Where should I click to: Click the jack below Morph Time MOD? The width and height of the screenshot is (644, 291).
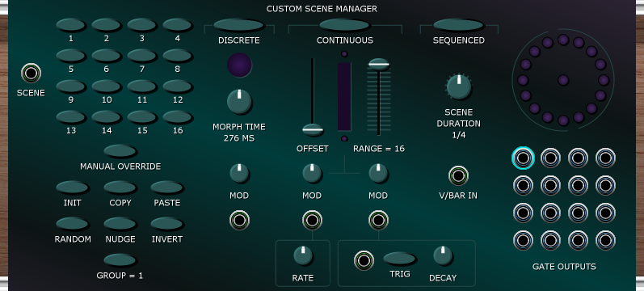239,221
